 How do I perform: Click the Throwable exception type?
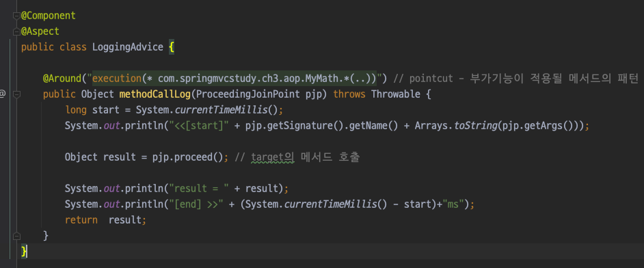(x=396, y=94)
